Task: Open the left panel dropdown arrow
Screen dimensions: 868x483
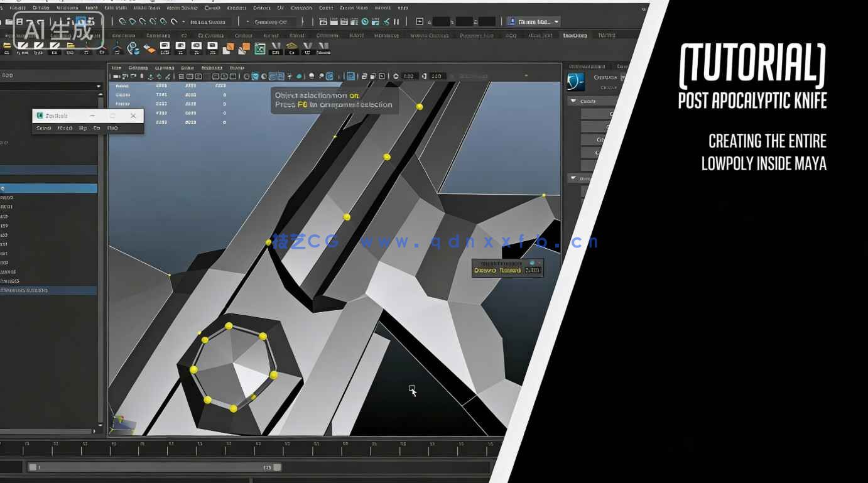Action: point(99,86)
